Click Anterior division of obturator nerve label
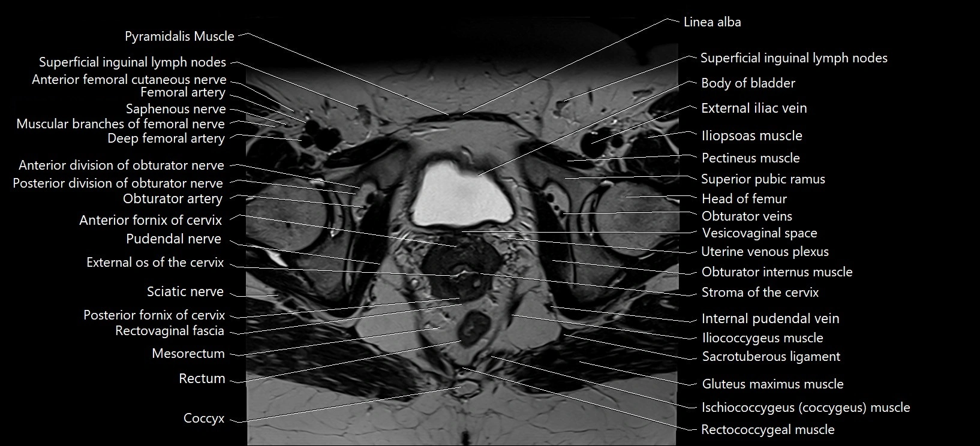 pyautogui.click(x=121, y=165)
